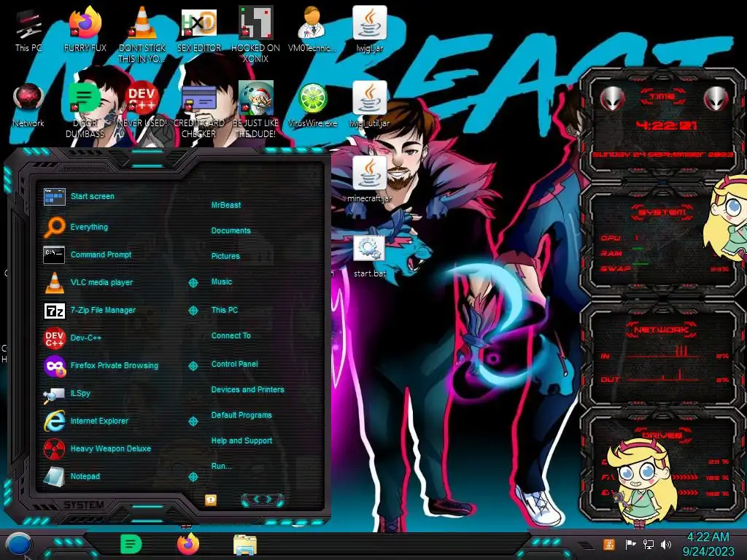Image resolution: width=747 pixels, height=560 pixels.
Task: Open Default Programs link
Action: [x=241, y=415]
